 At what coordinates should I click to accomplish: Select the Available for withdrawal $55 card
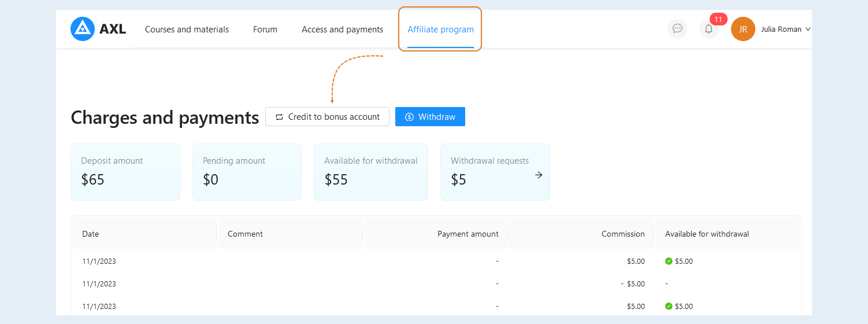tap(371, 172)
